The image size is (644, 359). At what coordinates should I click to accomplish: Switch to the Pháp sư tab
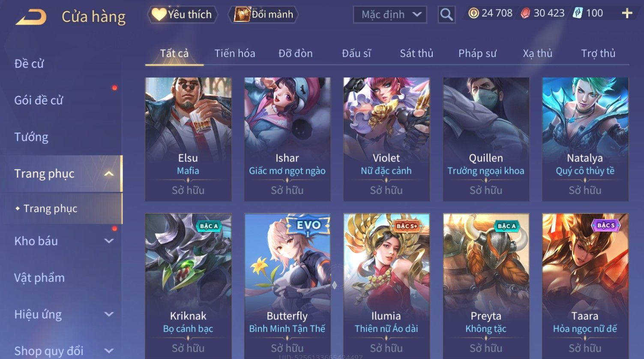477,53
